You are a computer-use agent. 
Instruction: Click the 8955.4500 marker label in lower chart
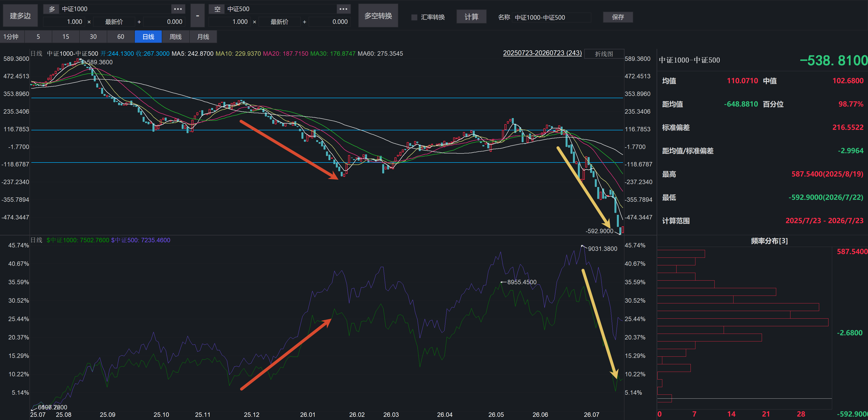click(x=522, y=282)
